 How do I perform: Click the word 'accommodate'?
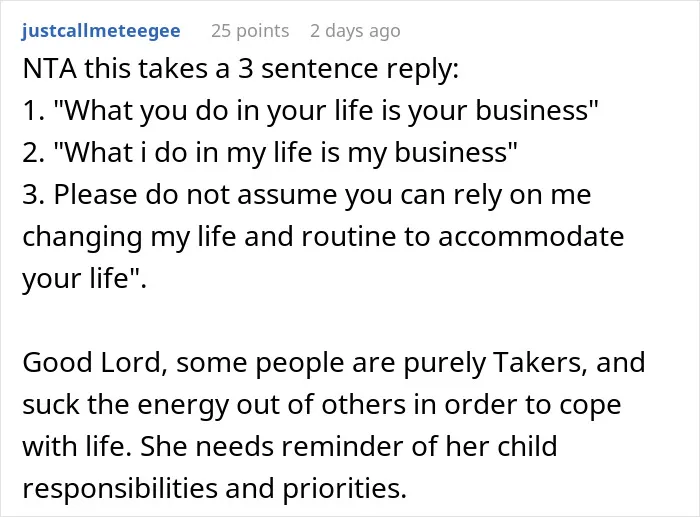531,237
